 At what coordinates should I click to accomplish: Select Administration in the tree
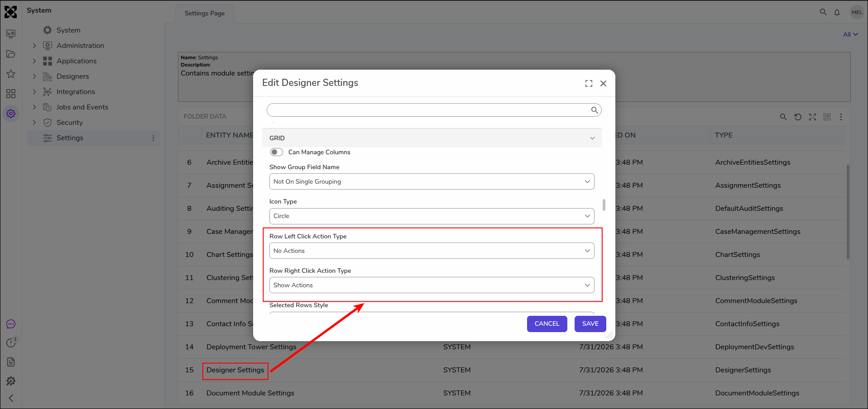pyautogui.click(x=80, y=46)
